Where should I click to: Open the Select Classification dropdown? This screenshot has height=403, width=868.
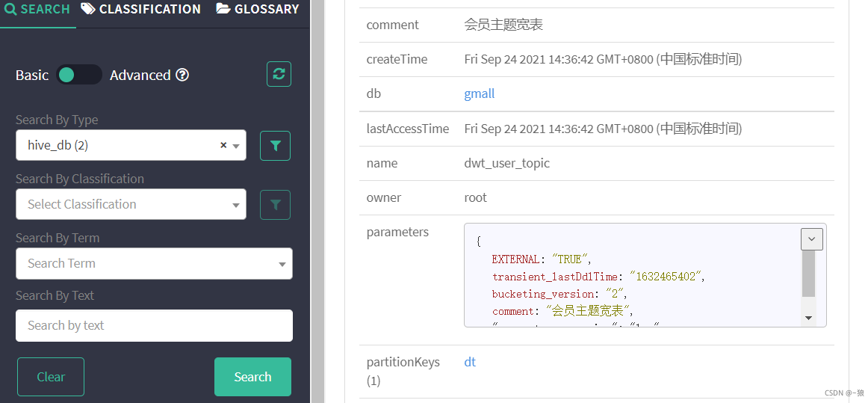tap(131, 204)
